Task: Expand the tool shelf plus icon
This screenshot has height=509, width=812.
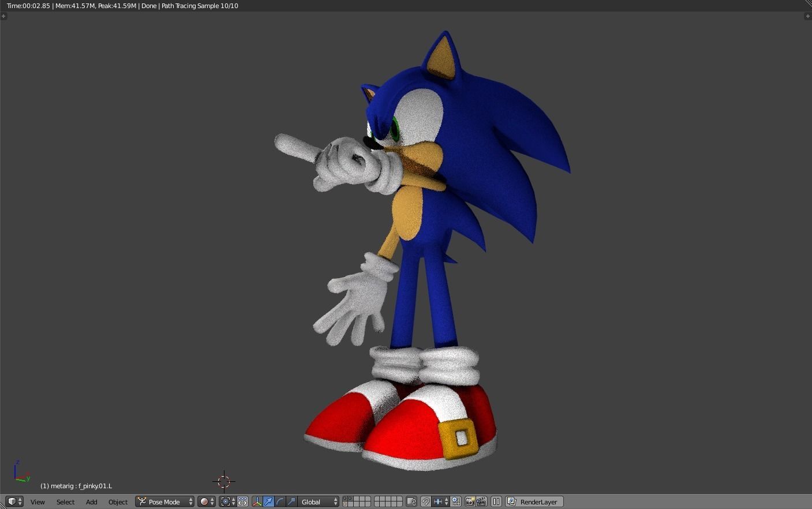Action: pyautogui.click(x=3, y=16)
